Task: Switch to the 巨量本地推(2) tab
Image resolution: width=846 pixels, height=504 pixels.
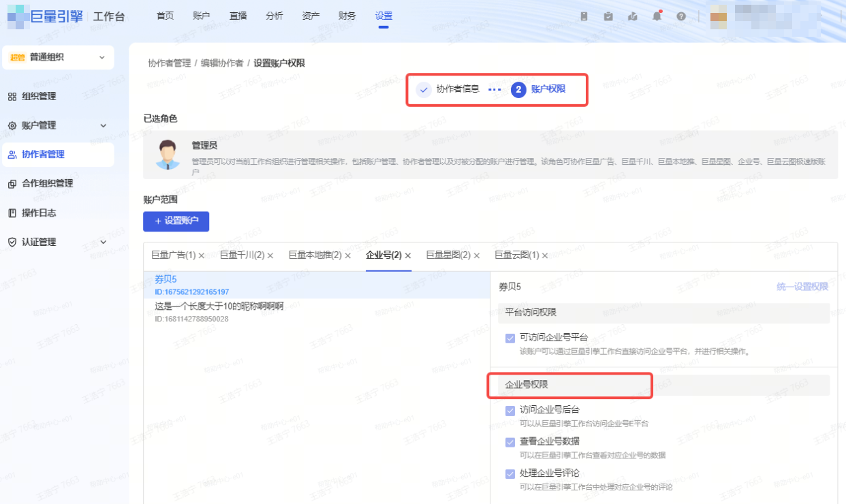Action: coord(315,255)
